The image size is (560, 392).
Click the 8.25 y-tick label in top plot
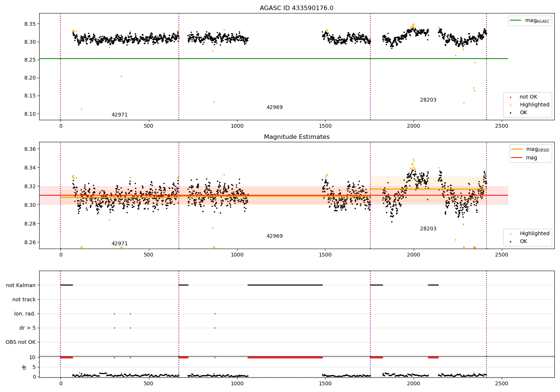(x=29, y=60)
